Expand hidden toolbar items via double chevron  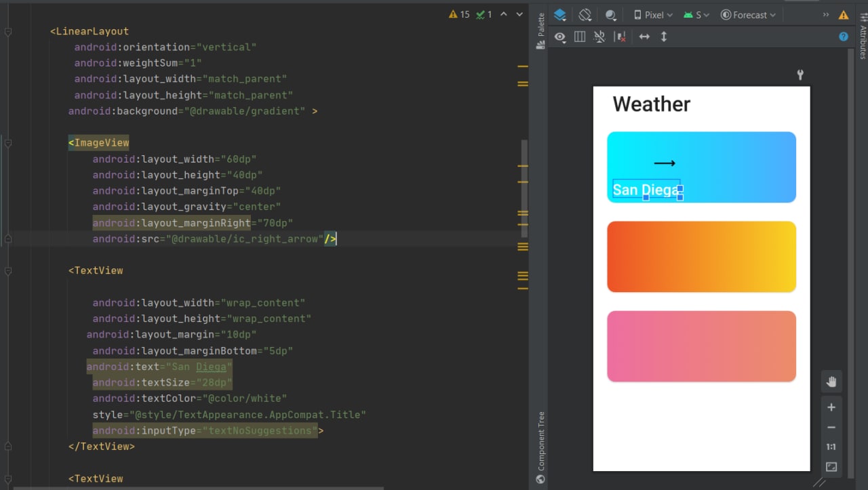pyautogui.click(x=826, y=14)
